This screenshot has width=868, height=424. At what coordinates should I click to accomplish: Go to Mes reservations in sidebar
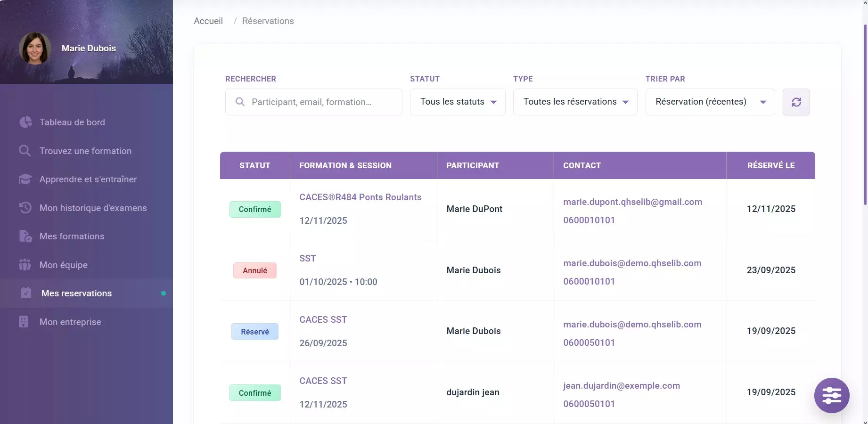click(x=76, y=293)
